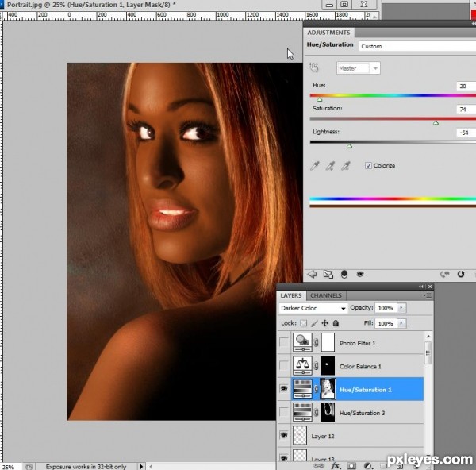The width and height of the screenshot is (476, 470).
Task: Lock all padlock icon
Action: point(336,323)
